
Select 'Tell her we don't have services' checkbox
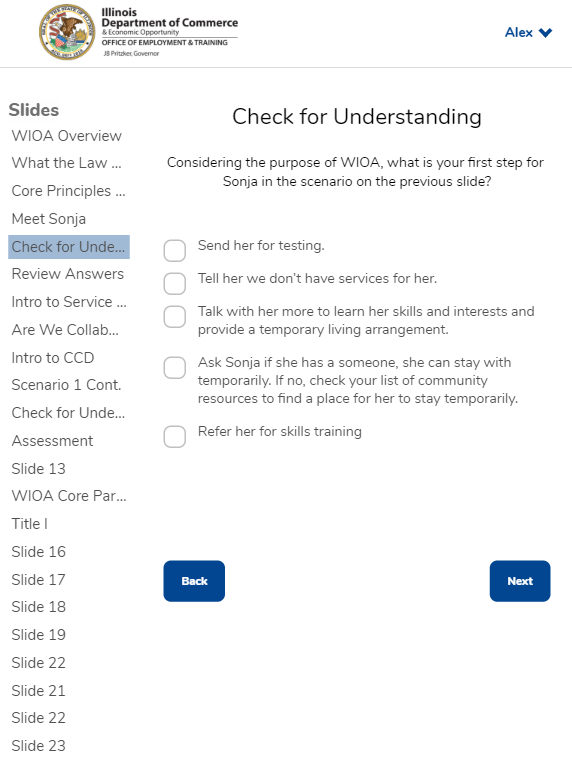pyautogui.click(x=175, y=283)
